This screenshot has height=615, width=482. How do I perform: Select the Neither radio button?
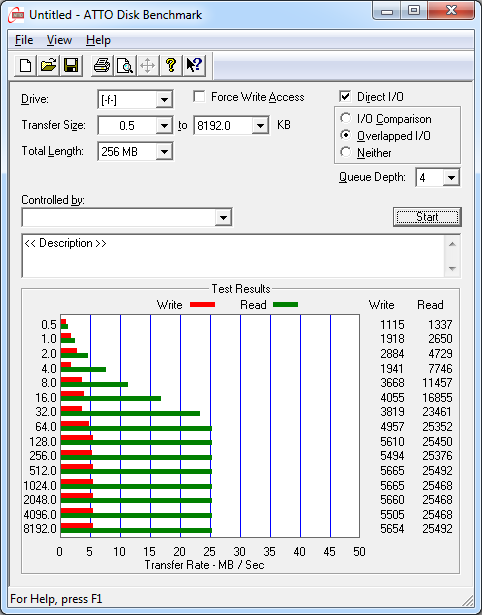pyautogui.click(x=346, y=152)
